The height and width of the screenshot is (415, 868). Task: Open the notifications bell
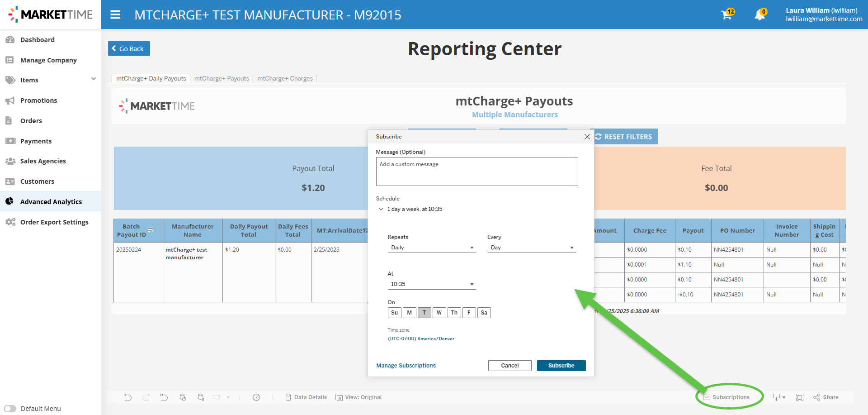point(760,14)
